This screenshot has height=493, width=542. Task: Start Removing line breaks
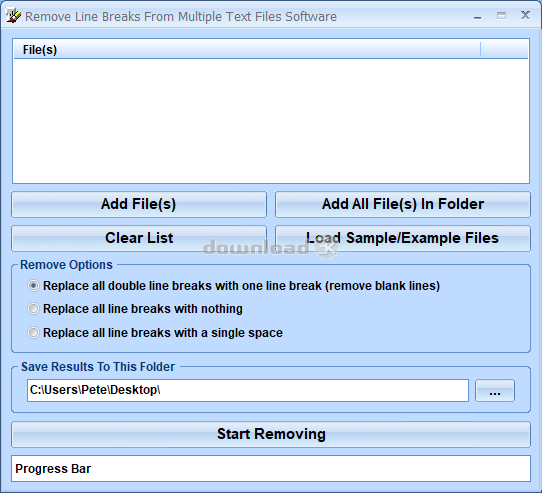[271, 434]
